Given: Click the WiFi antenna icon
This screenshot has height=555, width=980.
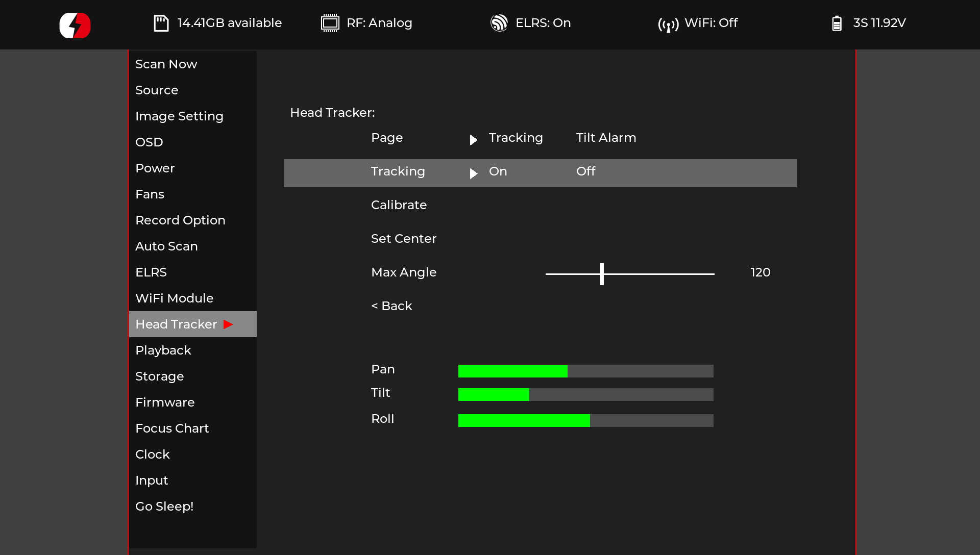Looking at the screenshot, I should tap(668, 24).
